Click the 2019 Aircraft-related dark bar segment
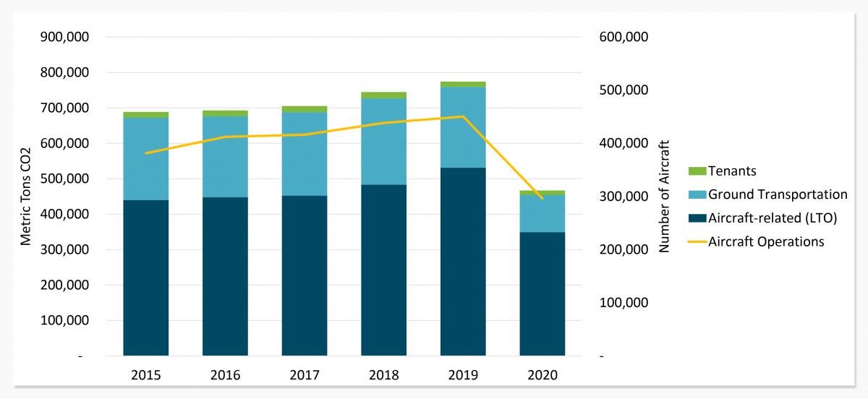Image resolution: width=868 pixels, height=399 pixels. pos(463,262)
